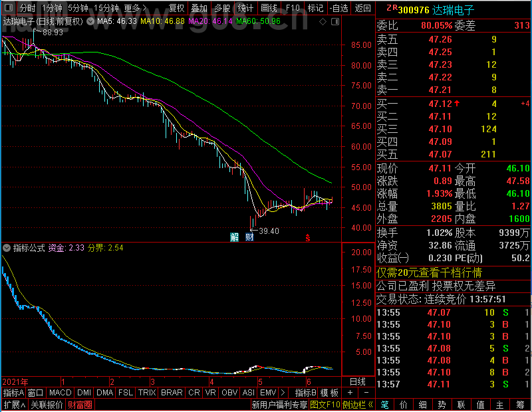Click the window layout icon at top-left

(9, 7)
